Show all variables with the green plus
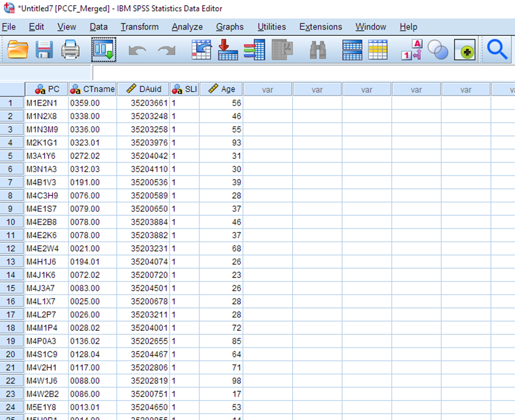 pyautogui.click(x=465, y=50)
